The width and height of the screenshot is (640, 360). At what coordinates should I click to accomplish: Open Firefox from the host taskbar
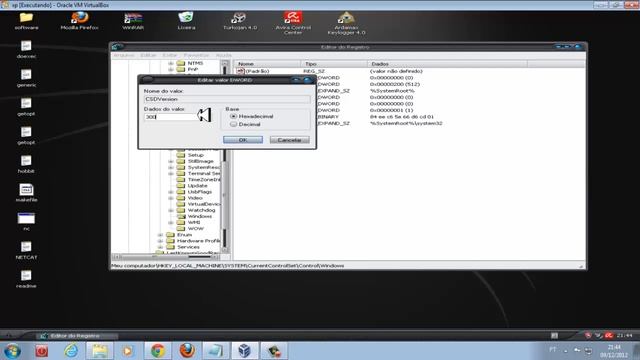point(187,351)
